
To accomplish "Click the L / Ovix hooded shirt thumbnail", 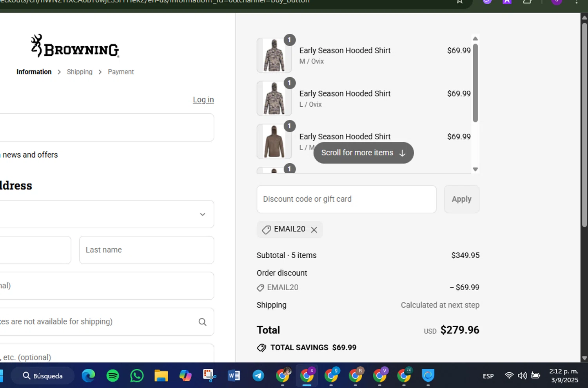I will 274,98.
